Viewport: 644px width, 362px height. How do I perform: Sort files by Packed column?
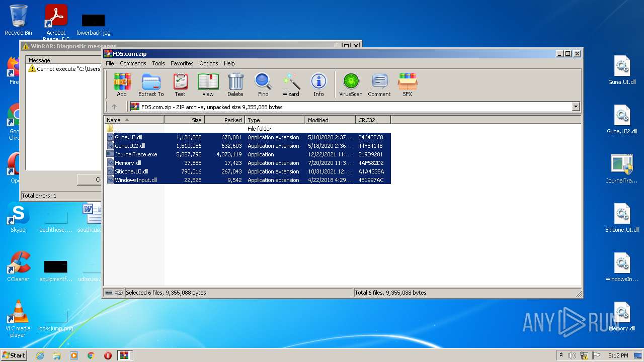[224, 120]
